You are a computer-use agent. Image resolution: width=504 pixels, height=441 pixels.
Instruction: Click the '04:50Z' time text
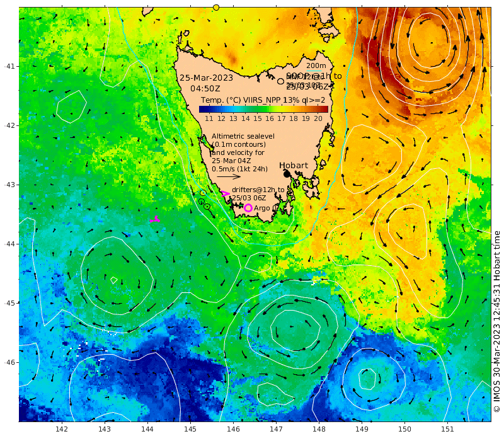pyautogui.click(x=205, y=88)
